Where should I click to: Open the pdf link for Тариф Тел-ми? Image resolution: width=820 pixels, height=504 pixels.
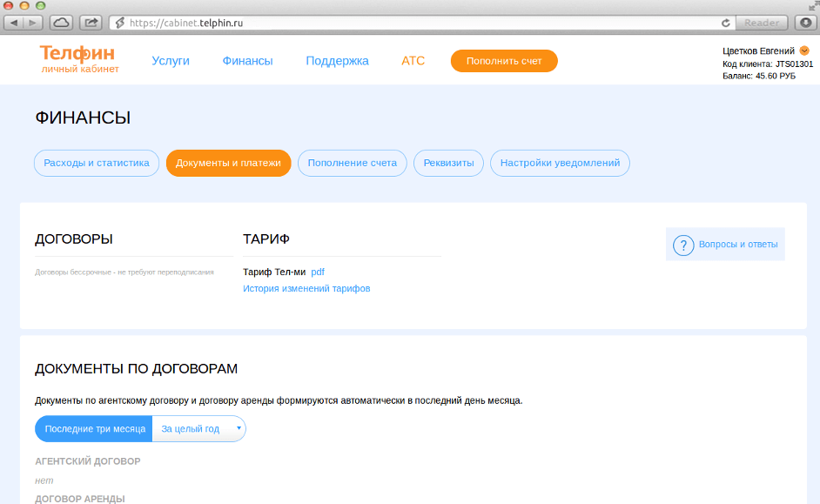[318, 272]
